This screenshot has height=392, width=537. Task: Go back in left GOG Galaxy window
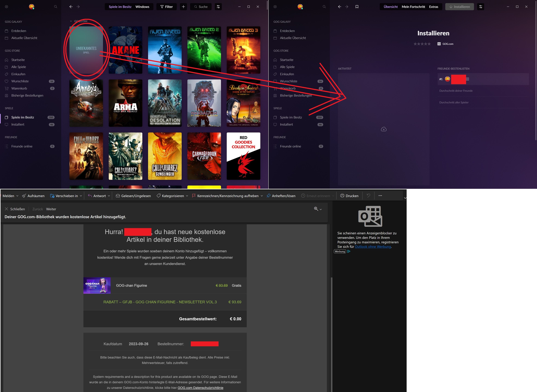pos(71,7)
